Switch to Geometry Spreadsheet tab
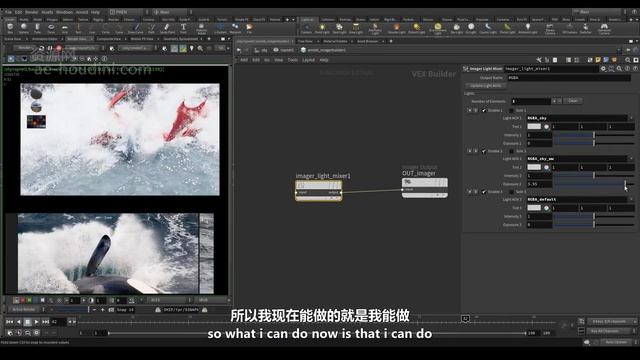Screen dimensions: 640x360 point(180,39)
